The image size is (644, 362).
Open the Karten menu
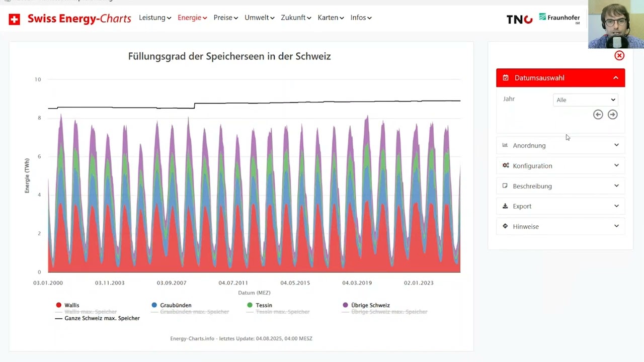331,18
